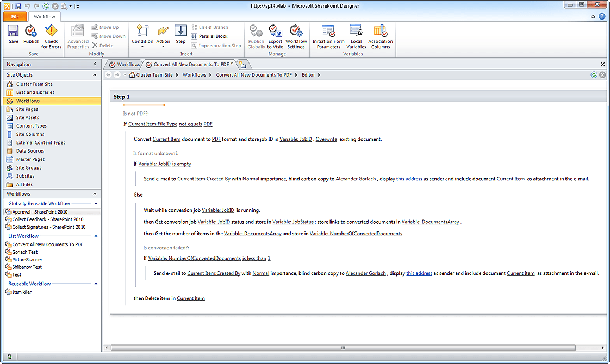The height and width of the screenshot is (364, 610).
Task: Publish the workflow
Action: click(x=31, y=34)
